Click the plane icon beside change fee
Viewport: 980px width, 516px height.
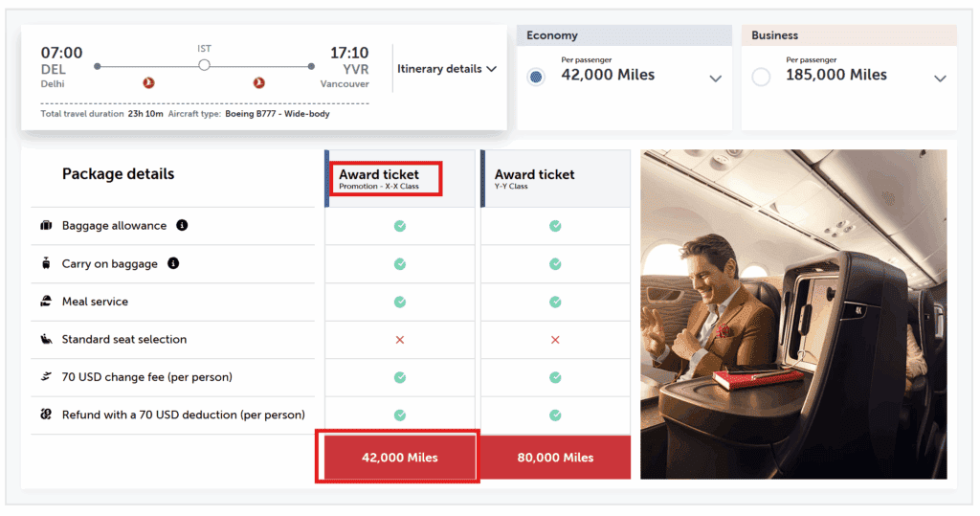pos(46,376)
